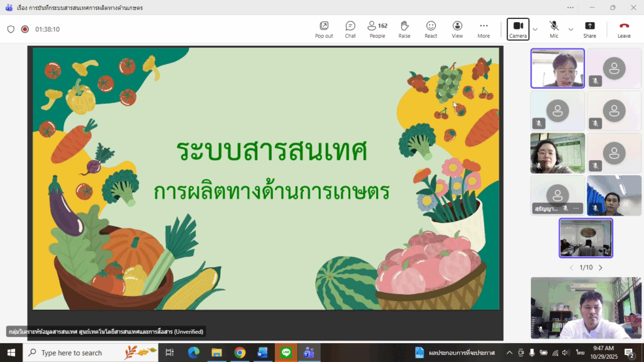Toggle the Camera on or off
The width and height of the screenshot is (644, 362).
[x=518, y=29]
